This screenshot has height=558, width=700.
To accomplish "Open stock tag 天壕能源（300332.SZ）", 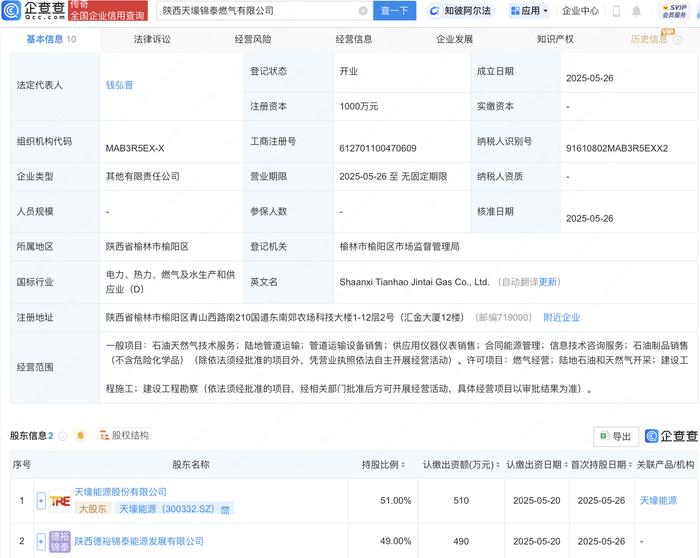I will click(x=175, y=509).
